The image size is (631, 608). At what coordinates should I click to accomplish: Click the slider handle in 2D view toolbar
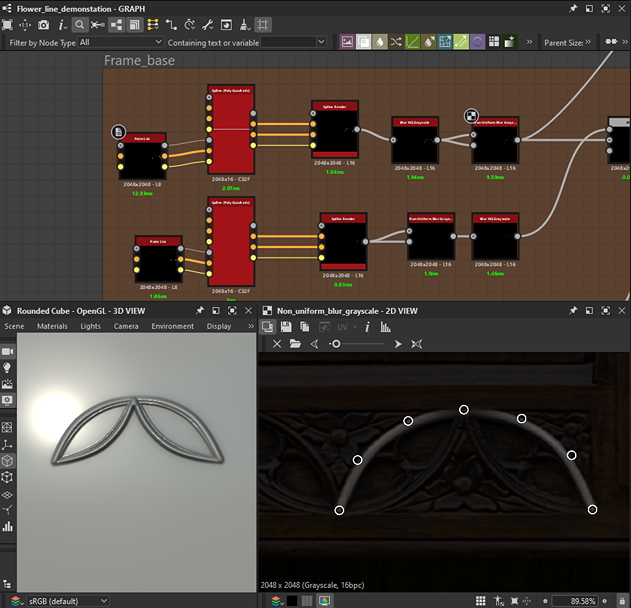click(x=336, y=344)
